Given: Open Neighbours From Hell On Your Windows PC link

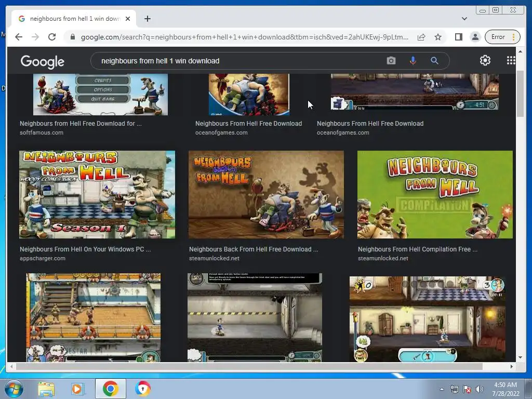Looking at the screenshot, I should [x=85, y=249].
